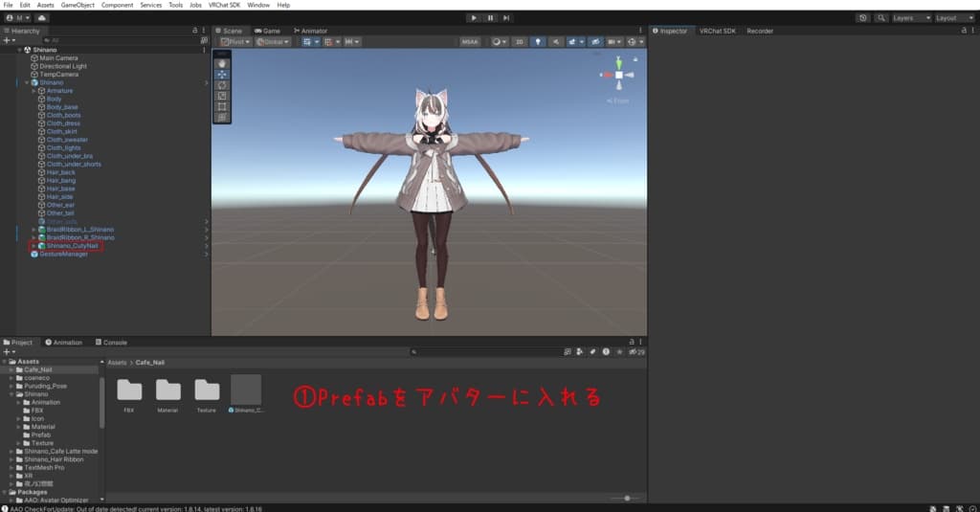Click the red X axis on Scene gizmo

(606, 75)
